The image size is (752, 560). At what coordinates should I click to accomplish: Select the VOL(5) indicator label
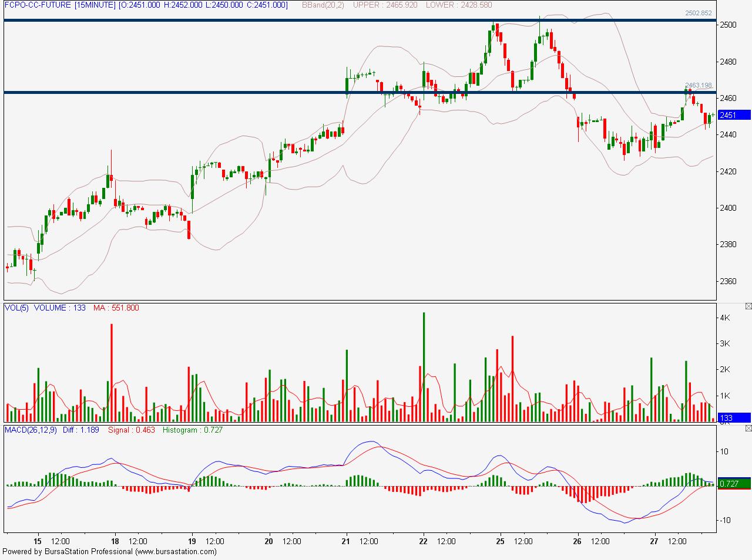click(x=16, y=308)
